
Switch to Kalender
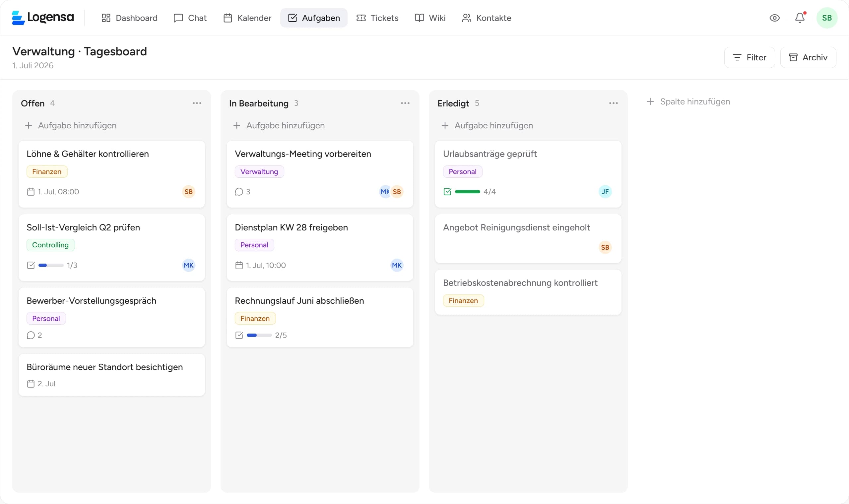click(247, 18)
